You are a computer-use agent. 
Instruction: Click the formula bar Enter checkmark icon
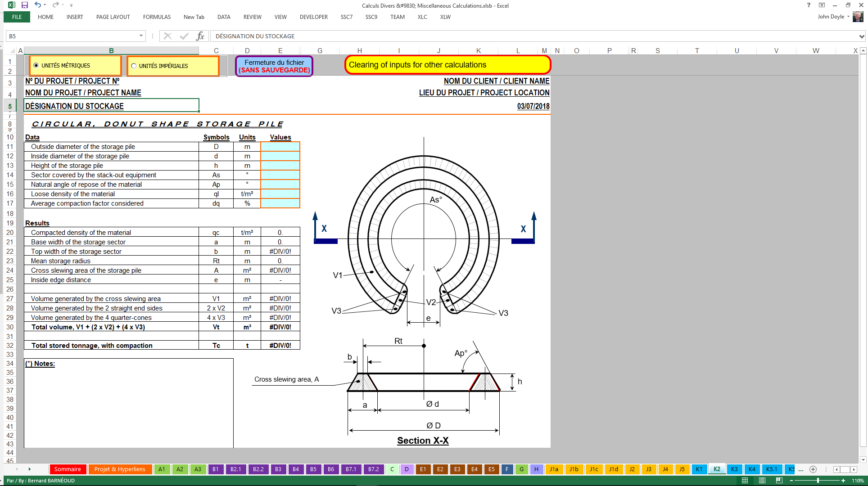[184, 36]
